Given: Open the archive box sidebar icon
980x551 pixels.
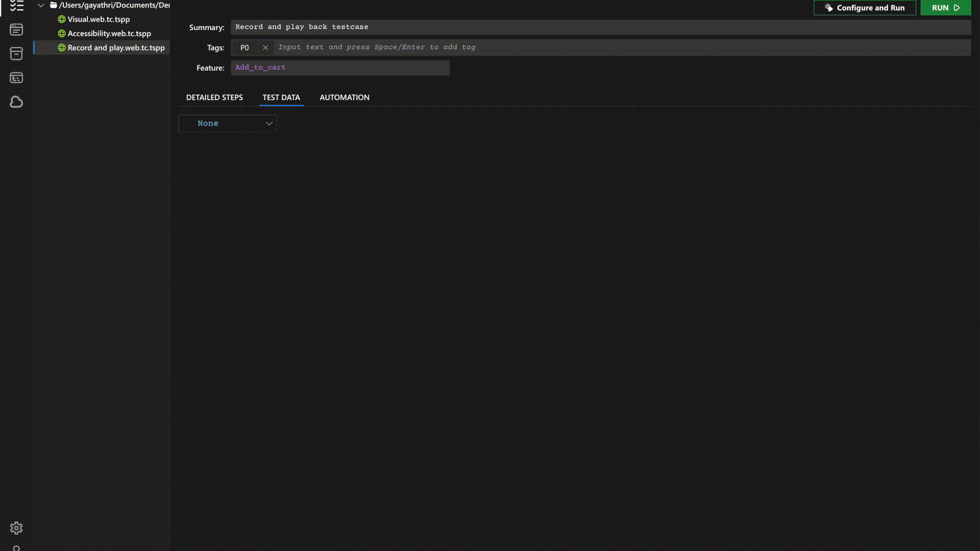Looking at the screenshot, I should pyautogui.click(x=16, y=54).
